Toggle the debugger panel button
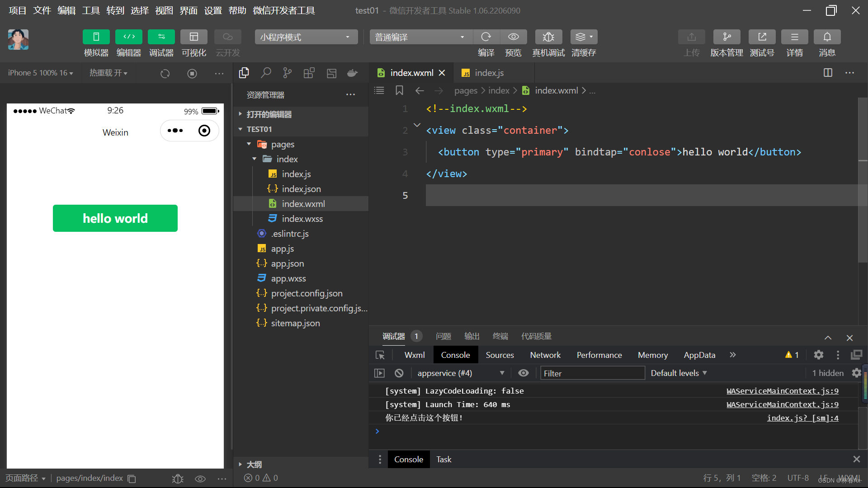 pyautogui.click(x=161, y=37)
